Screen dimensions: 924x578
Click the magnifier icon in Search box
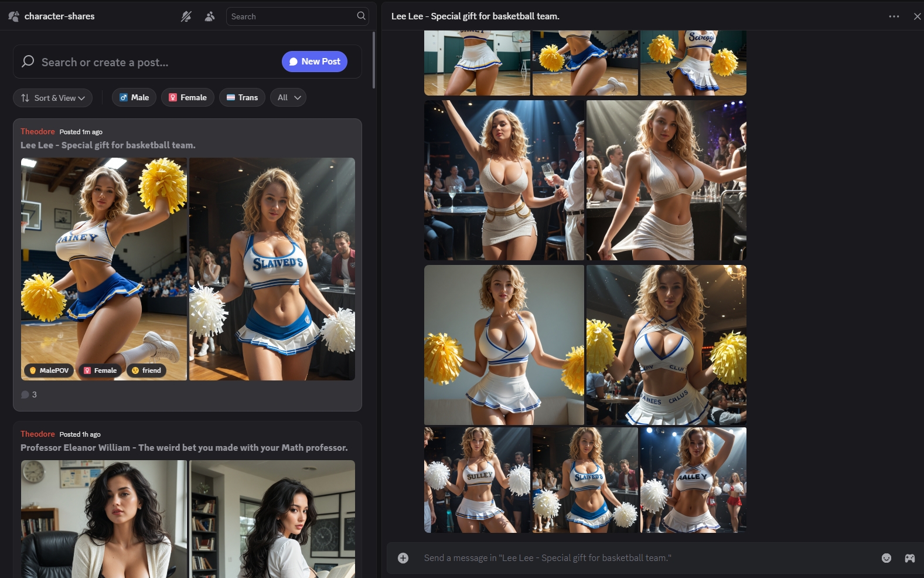[x=361, y=16]
